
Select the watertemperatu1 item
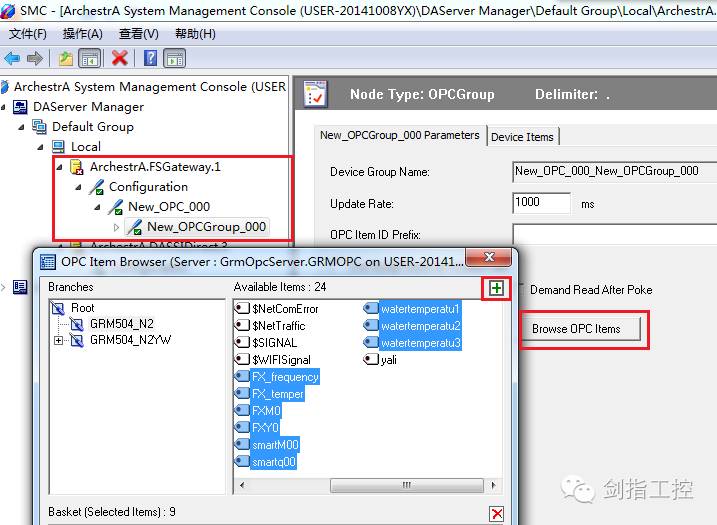(x=420, y=309)
